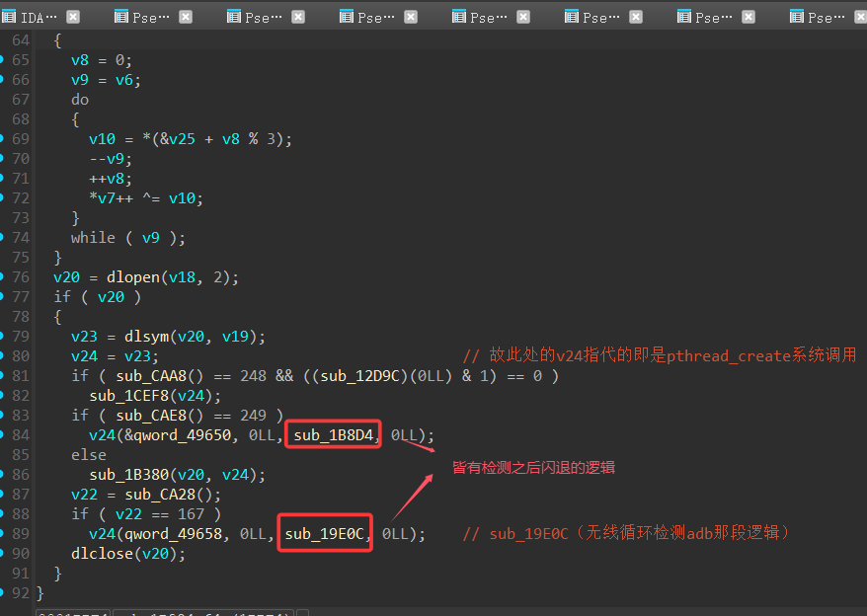Click the v8 = 0 assignment
867x616 pixels.
coord(102,60)
